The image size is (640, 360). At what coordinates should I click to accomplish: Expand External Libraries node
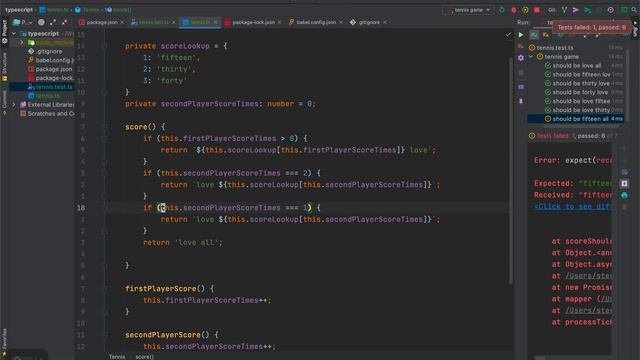click(x=14, y=104)
